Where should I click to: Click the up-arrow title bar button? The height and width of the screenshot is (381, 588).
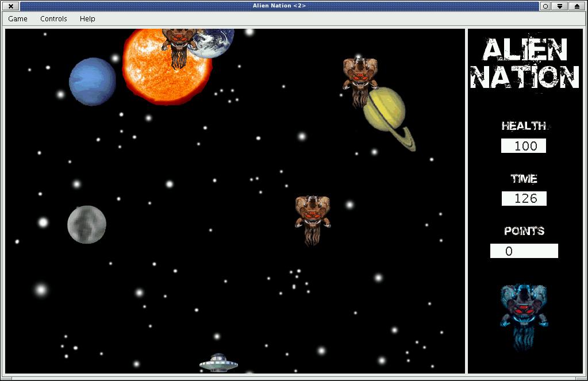(577, 6)
